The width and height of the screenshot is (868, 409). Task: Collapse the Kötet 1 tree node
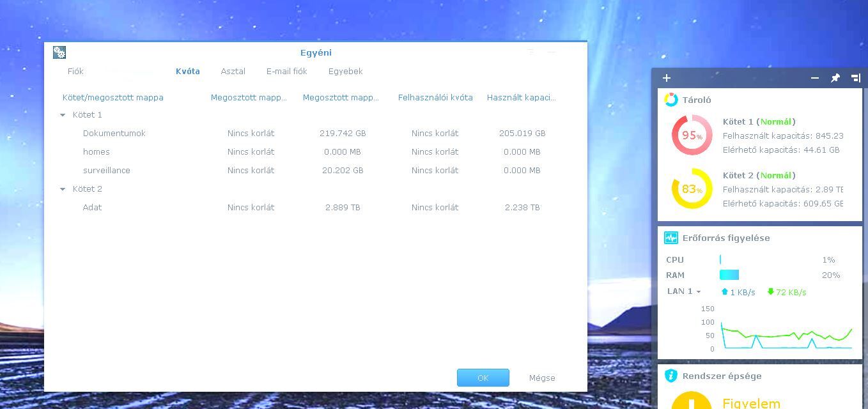(63, 115)
